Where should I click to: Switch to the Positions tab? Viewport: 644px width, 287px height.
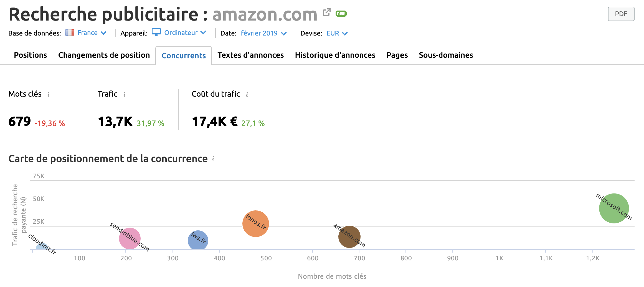[30, 55]
